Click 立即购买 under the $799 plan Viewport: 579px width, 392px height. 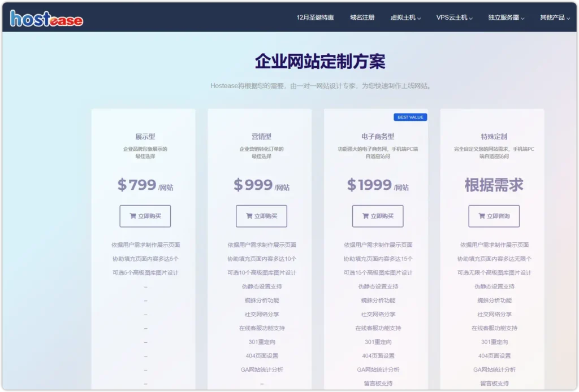click(x=145, y=216)
